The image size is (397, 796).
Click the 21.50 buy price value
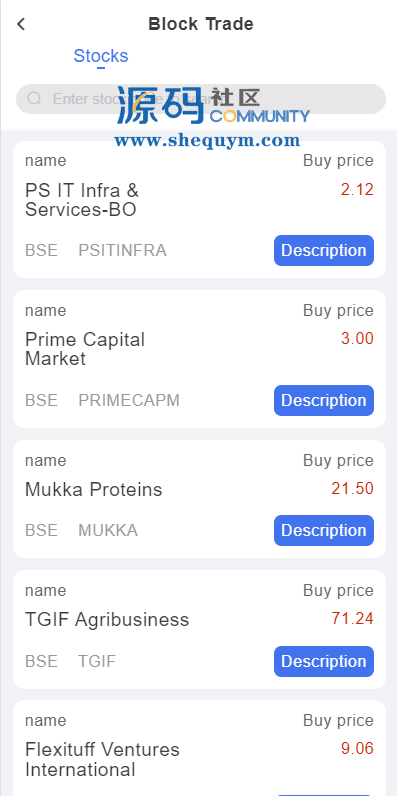(353, 488)
